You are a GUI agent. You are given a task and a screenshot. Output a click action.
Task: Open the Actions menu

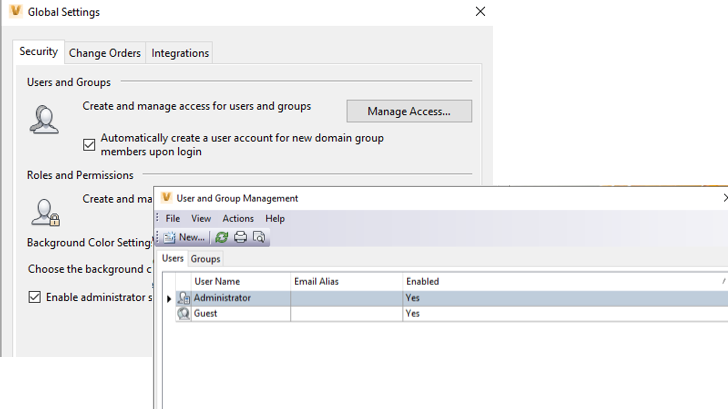[238, 219]
